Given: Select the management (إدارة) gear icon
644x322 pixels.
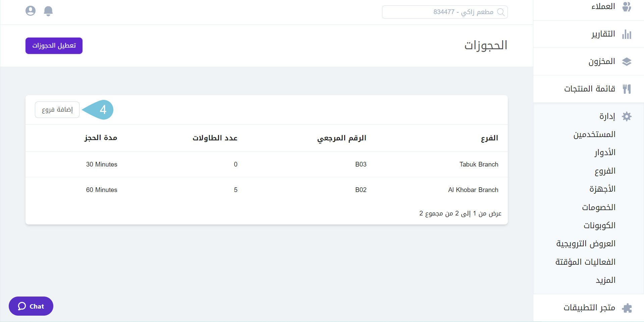Looking at the screenshot, I should click(x=627, y=116).
